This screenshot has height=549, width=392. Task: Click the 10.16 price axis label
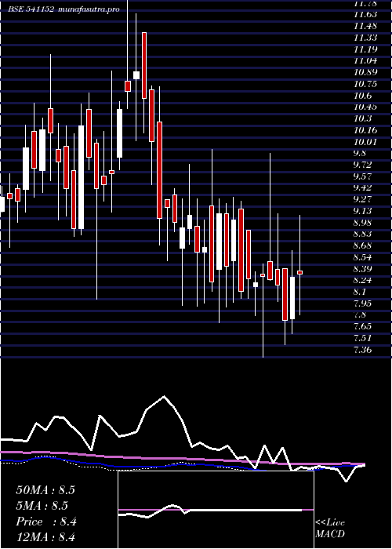point(365,130)
